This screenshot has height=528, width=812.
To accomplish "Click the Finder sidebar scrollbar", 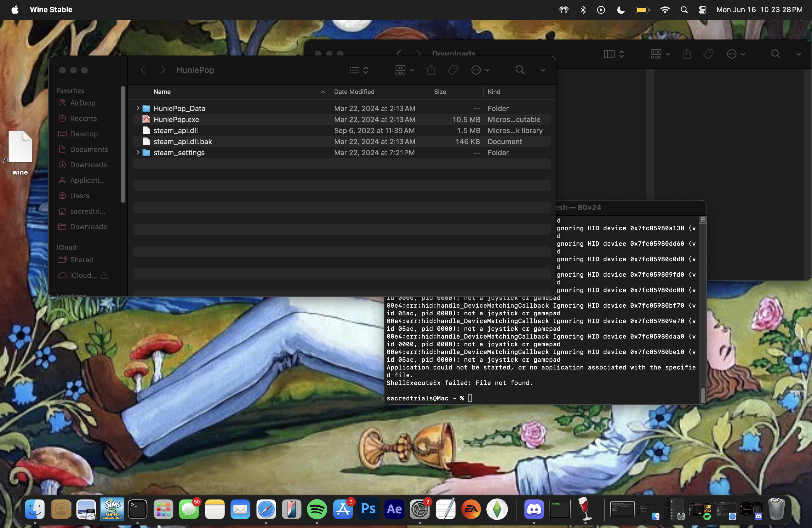I will click(123, 145).
